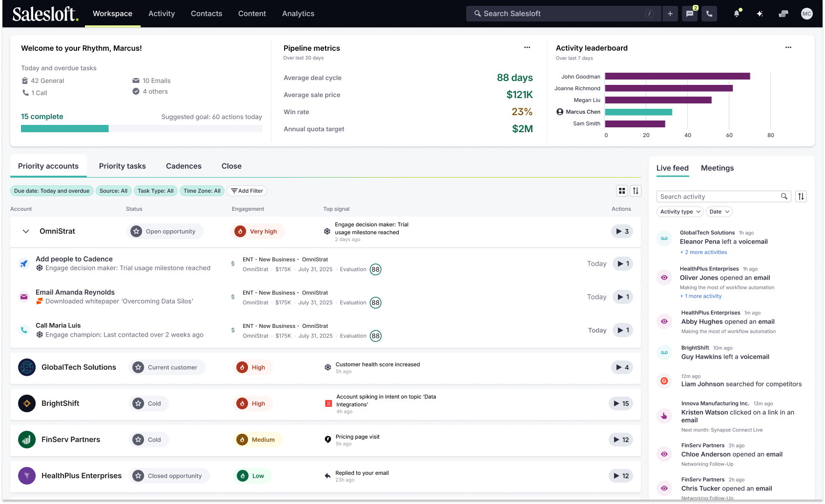
Task: Open the phone dialer icon in top bar
Action: click(709, 14)
